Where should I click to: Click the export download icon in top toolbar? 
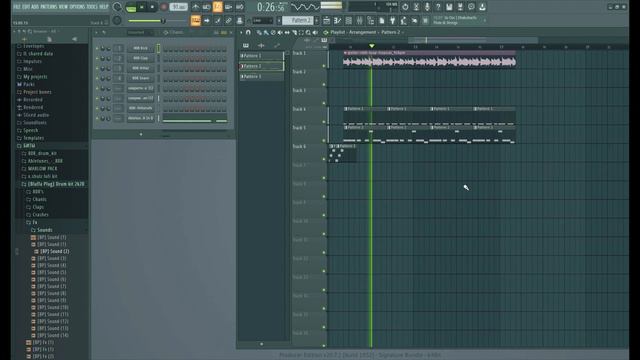[x=482, y=7]
